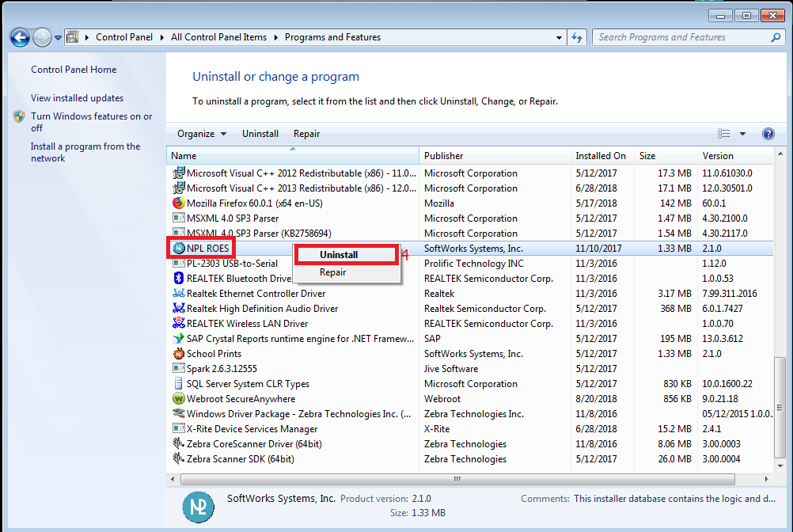Click the REALTEK Bluetooth Driver icon
The width and height of the screenshot is (793, 532).
click(179, 279)
